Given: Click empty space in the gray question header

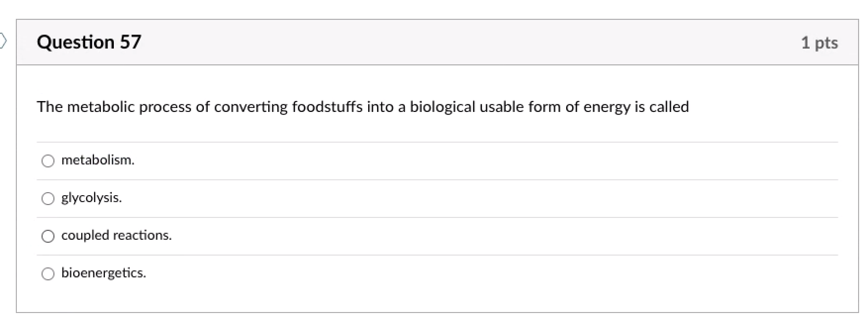Looking at the screenshot, I should pos(445,43).
